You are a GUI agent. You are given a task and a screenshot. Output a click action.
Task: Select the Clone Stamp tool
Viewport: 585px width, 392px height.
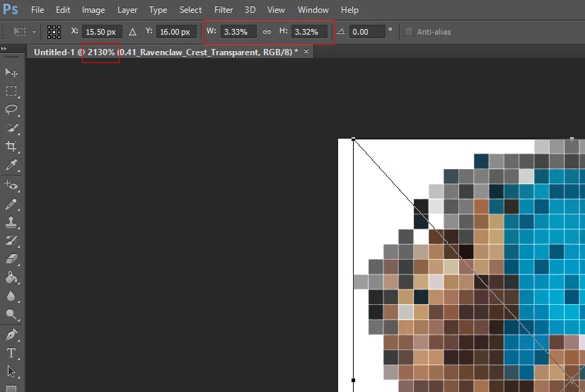11,222
